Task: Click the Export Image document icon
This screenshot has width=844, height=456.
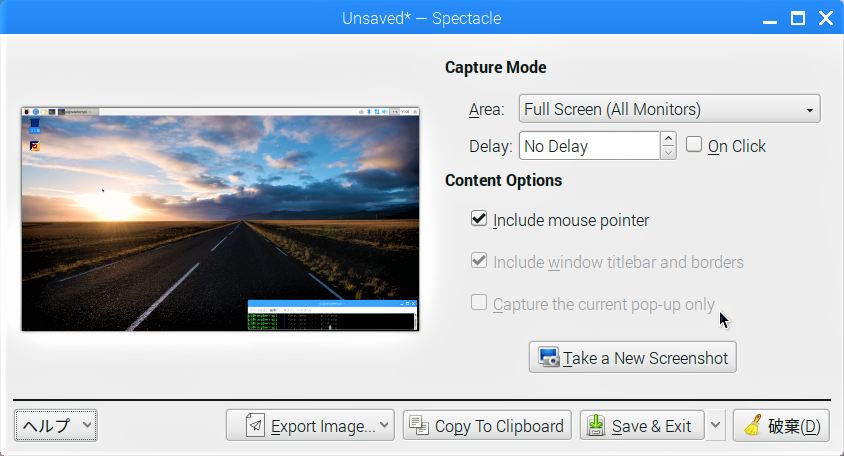Action: [255, 425]
